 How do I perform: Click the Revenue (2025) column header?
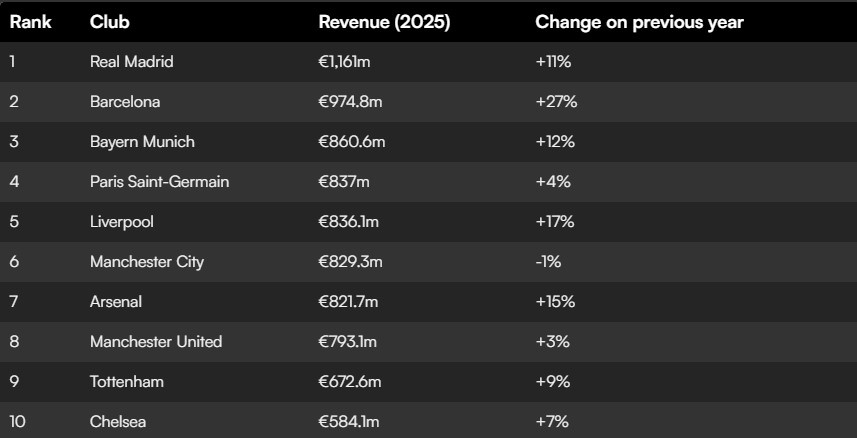[384, 22]
